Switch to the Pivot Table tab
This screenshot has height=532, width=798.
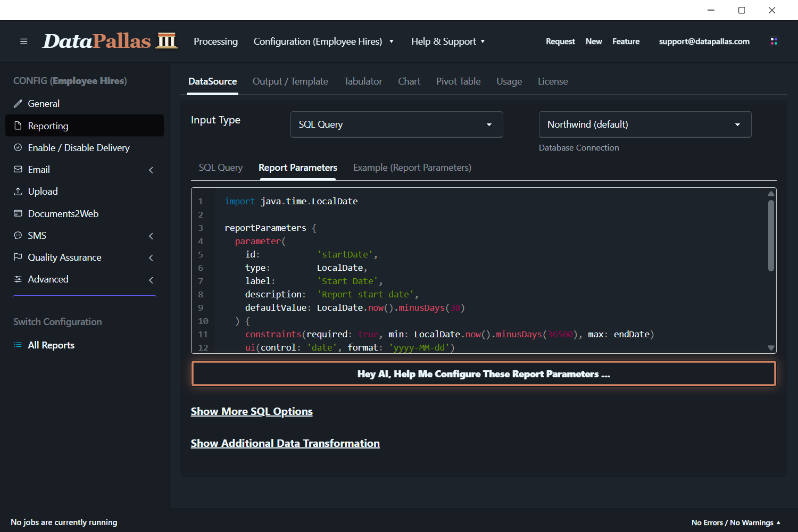tap(458, 81)
